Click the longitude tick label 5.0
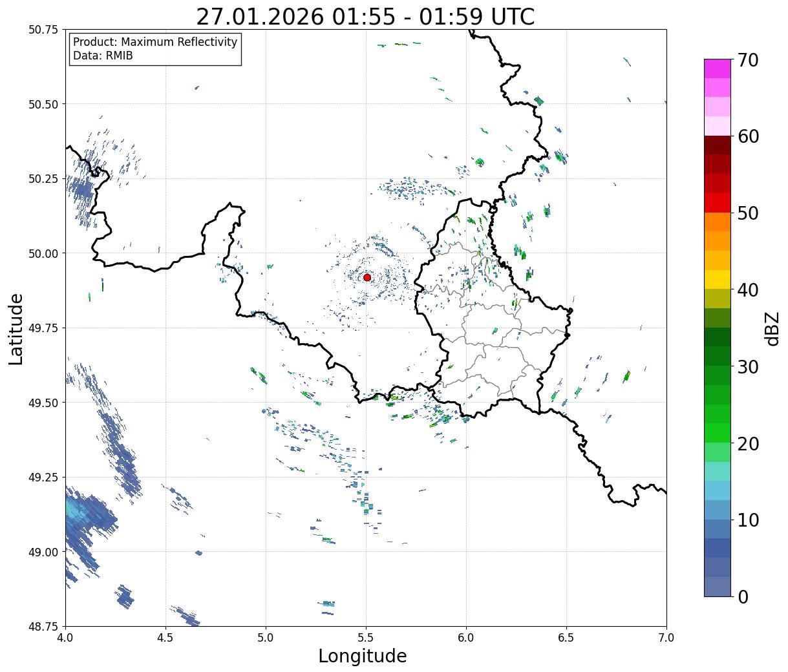Image resolution: width=788 pixels, height=672 pixels. pyautogui.click(x=266, y=637)
